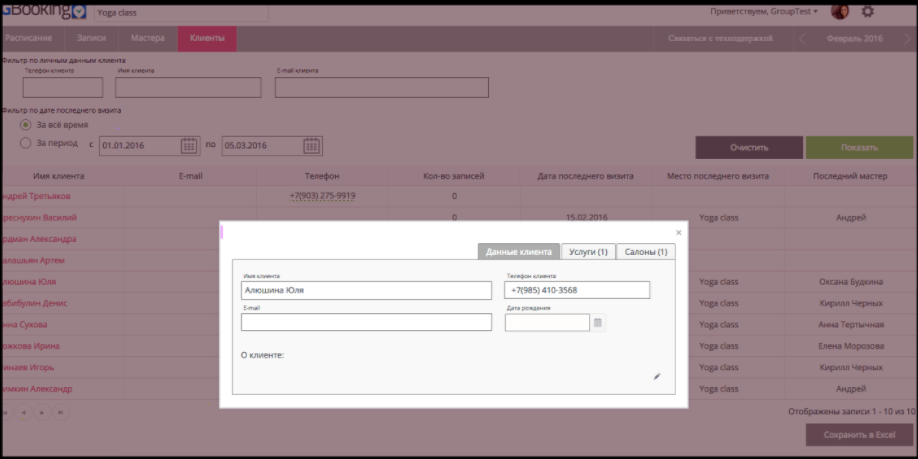The image size is (918, 459).
Task: Switch to 'Салоны (1)' dialog tab
Action: (x=646, y=252)
